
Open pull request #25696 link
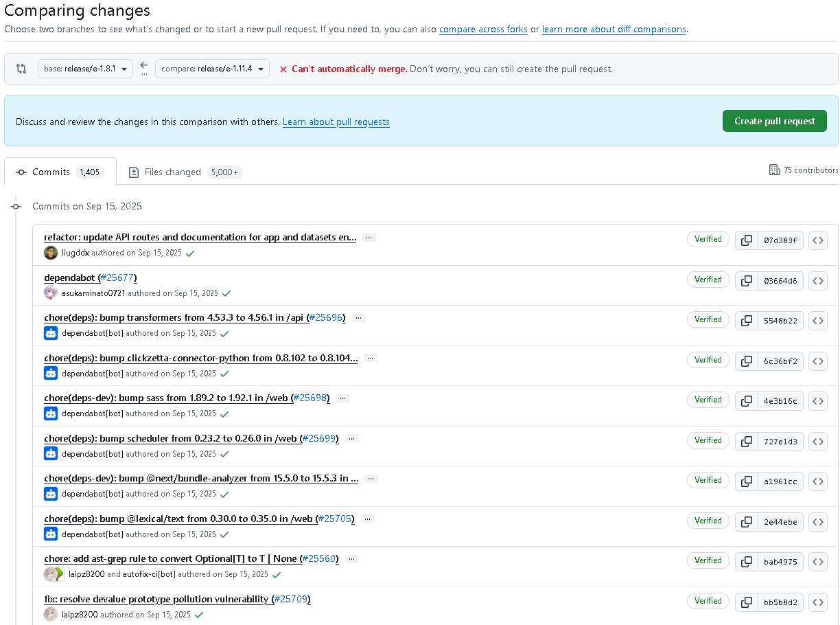coord(325,318)
